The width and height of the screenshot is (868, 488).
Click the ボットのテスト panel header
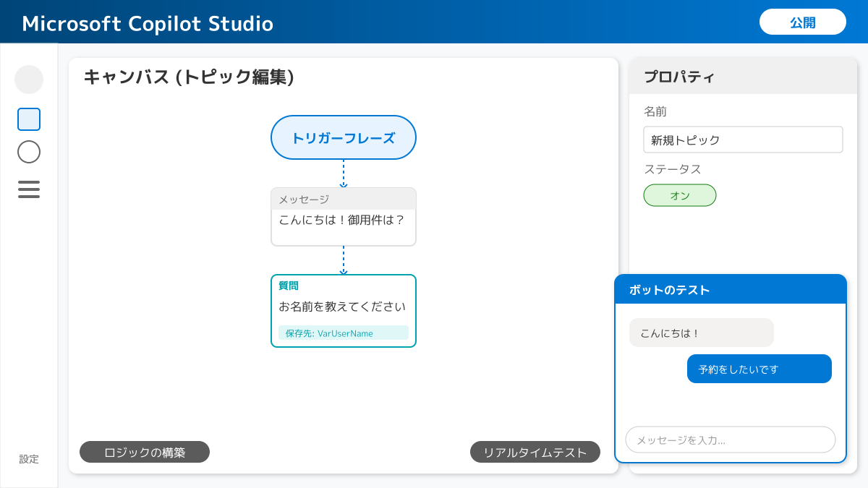click(731, 289)
